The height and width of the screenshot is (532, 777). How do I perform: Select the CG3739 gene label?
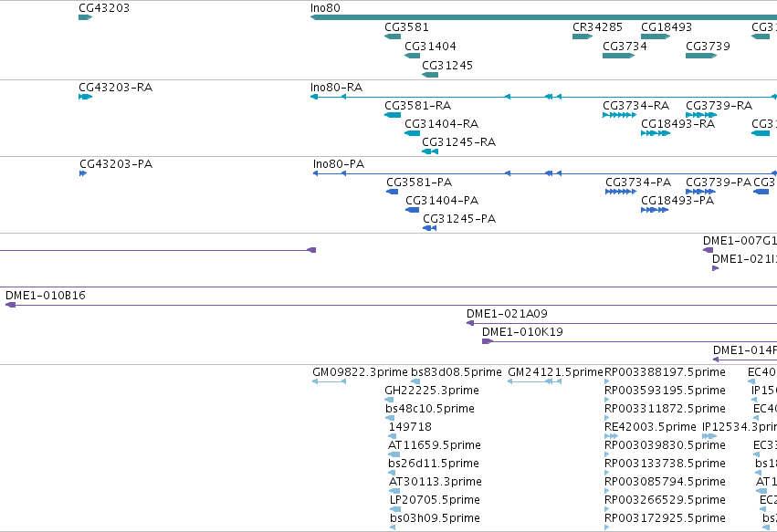[x=709, y=46]
